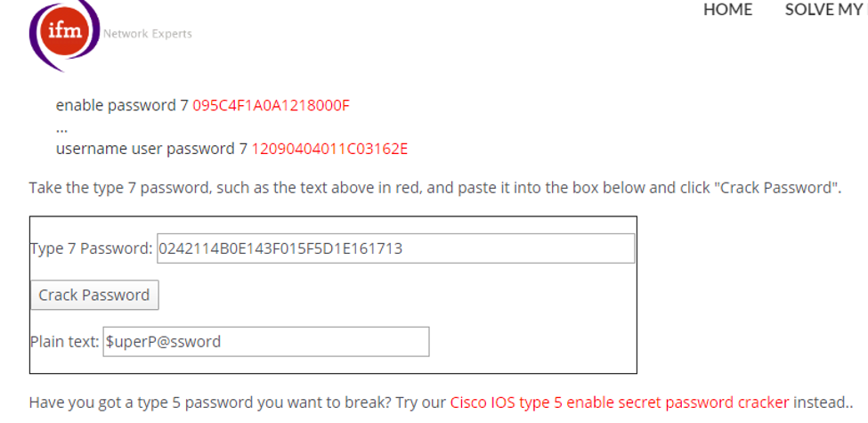Click the "Type 7 Password:" label
The height and width of the screenshot is (423, 868).
tap(92, 248)
